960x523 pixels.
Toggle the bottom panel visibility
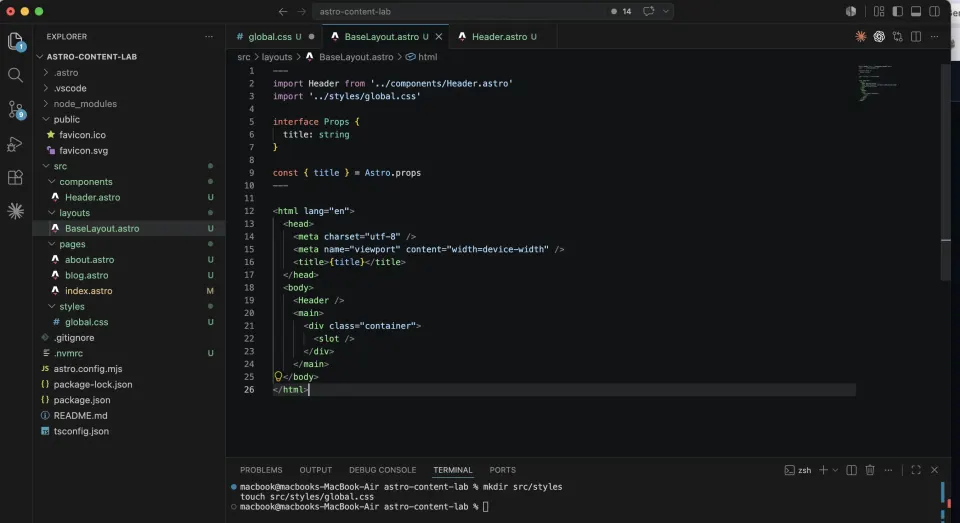[916, 11]
